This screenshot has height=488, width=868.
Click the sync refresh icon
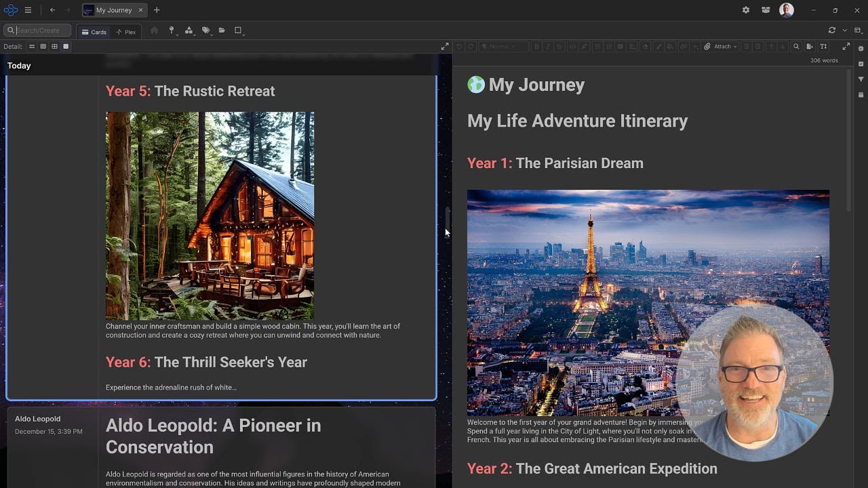click(832, 30)
